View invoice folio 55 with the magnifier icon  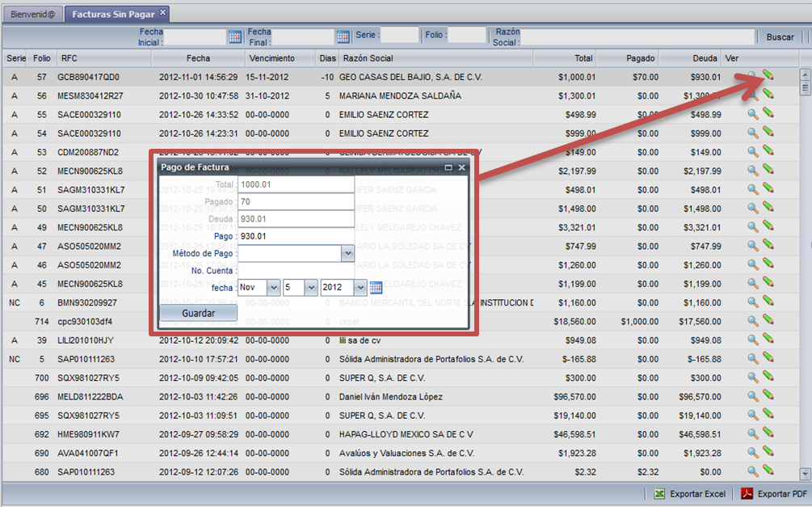click(x=753, y=114)
